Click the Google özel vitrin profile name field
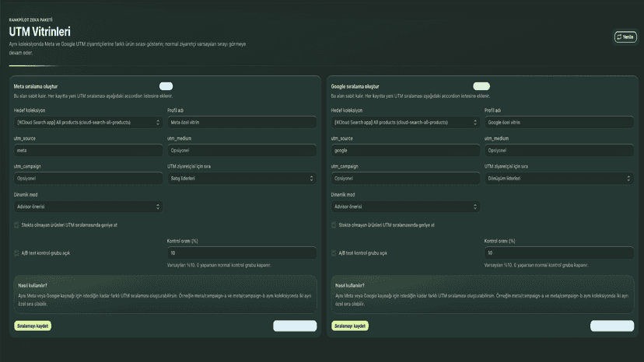The image size is (644, 362). (558, 122)
